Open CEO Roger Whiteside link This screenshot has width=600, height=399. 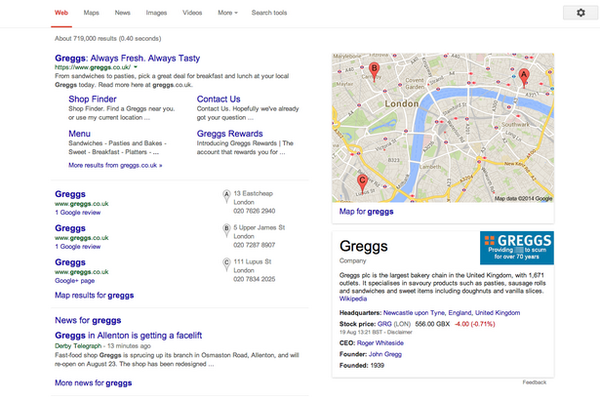pos(380,343)
